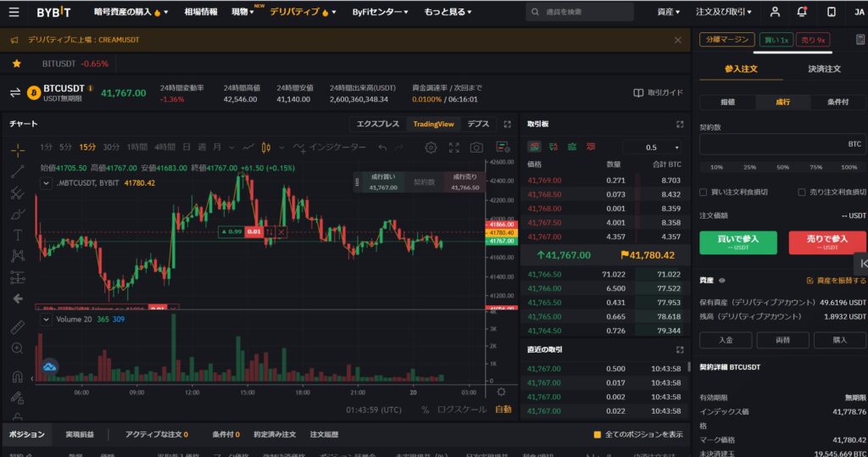868x457 pixels.
Task: Click the asset transfer link
Action: tap(837, 281)
